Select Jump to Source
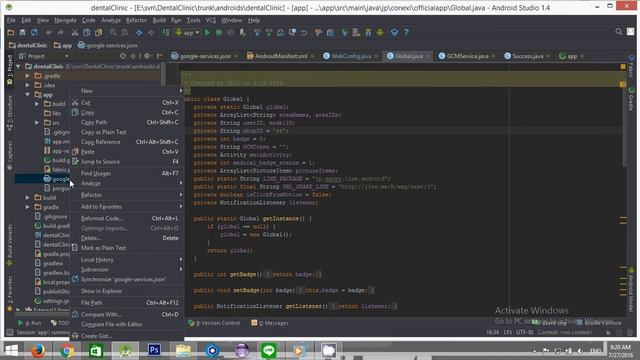Screen dimensions: 640x360 127,162
